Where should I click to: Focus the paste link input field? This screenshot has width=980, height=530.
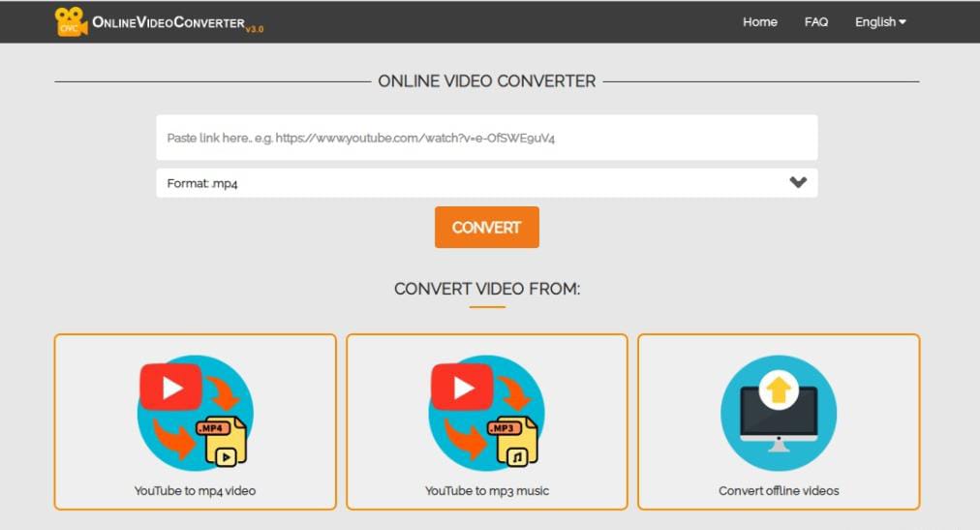(487, 138)
